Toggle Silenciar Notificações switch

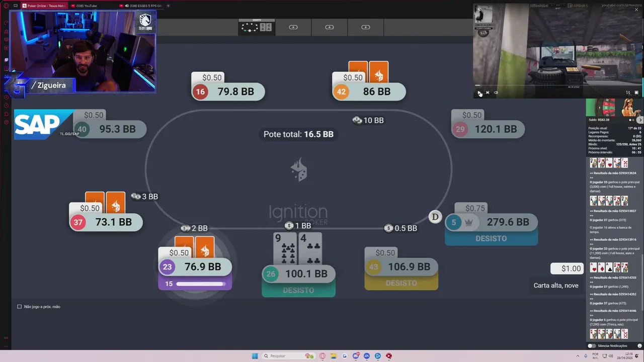coord(592,346)
